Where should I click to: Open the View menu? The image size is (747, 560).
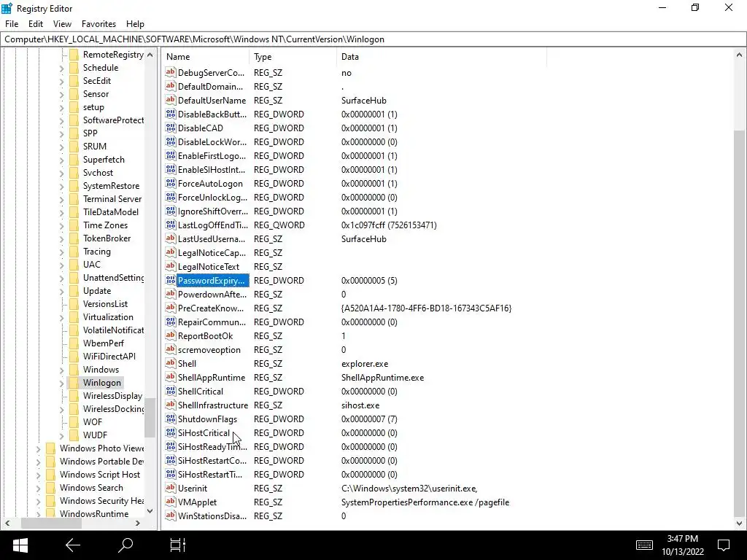tap(62, 24)
